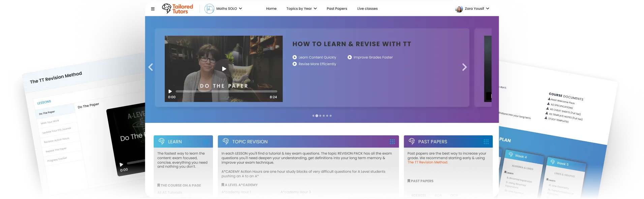Click the Improve Grades Faster play icon
644x199 pixels.
(349, 57)
